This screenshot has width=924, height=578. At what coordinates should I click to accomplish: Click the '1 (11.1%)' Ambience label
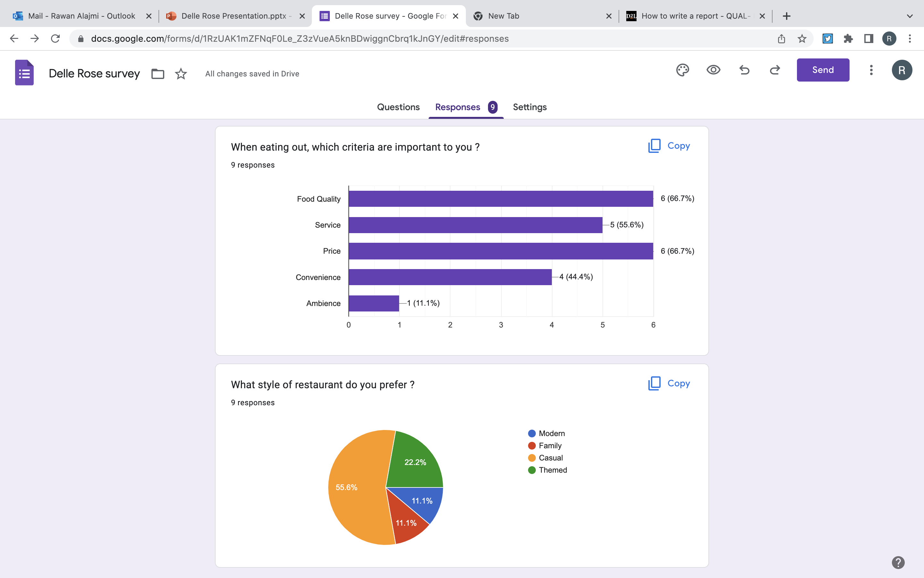(x=423, y=303)
